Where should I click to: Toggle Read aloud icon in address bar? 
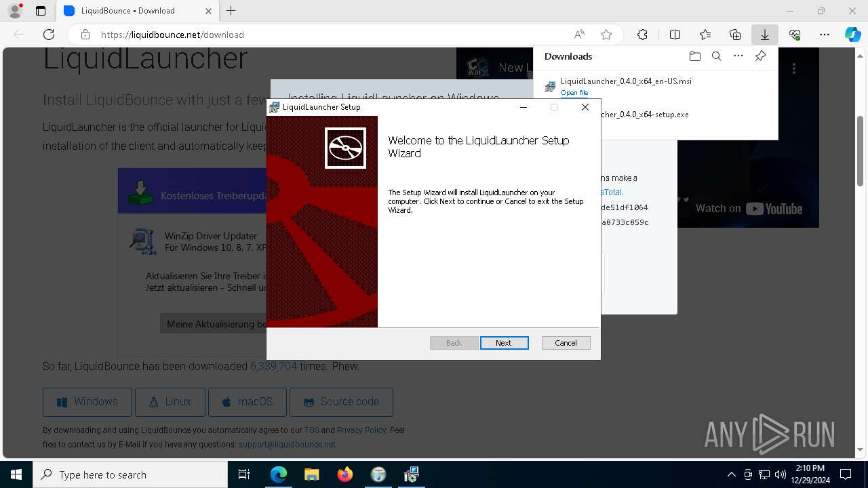click(x=579, y=35)
